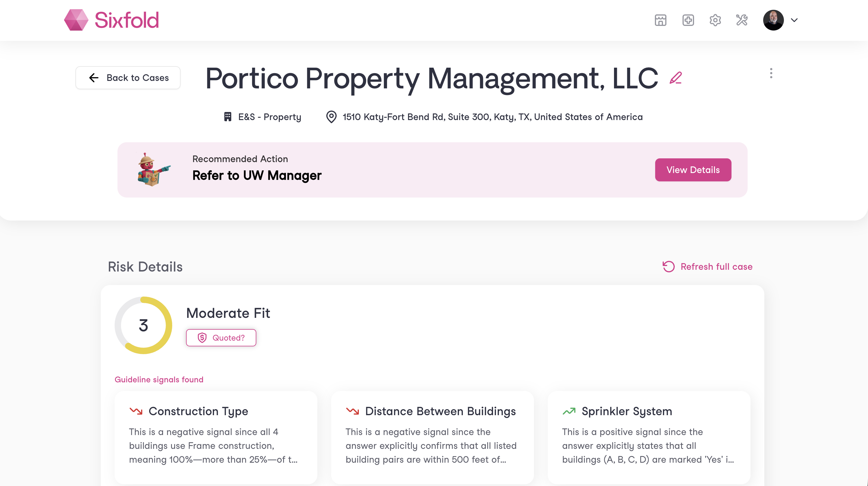868x486 pixels.
Task: Click the Sixfold brand name text
Action: tap(127, 20)
